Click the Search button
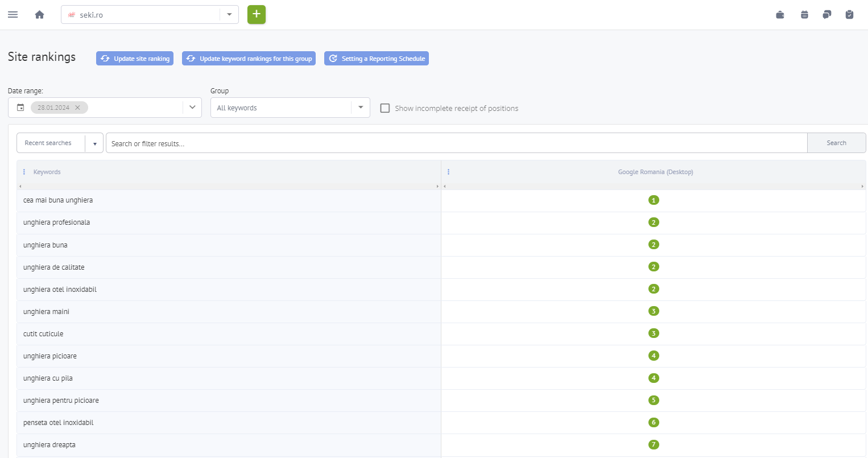 (x=836, y=143)
